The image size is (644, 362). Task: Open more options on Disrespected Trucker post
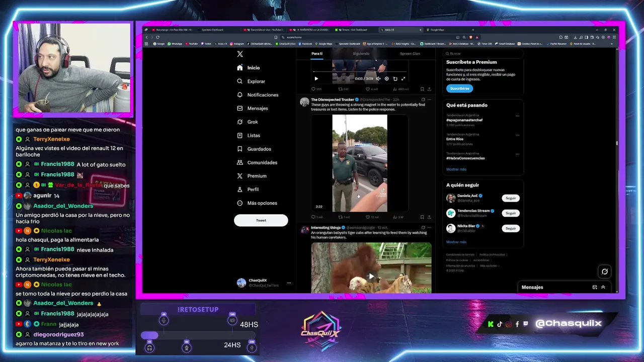coord(429,100)
